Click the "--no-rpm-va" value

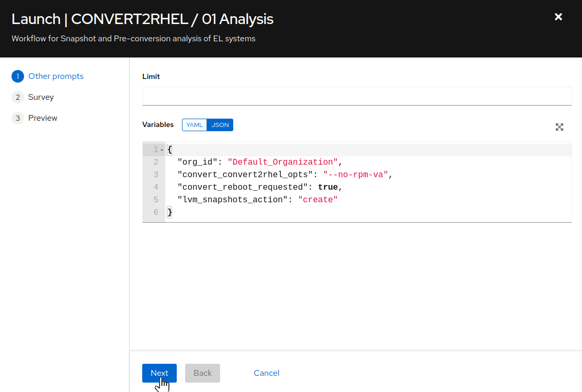356,175
